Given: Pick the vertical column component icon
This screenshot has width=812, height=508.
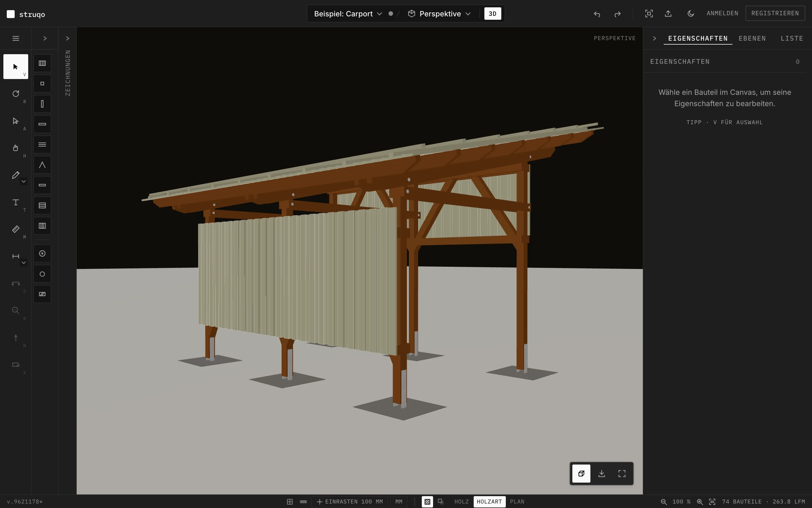Looking at the screenshot, I should click(x=42, y=104).
